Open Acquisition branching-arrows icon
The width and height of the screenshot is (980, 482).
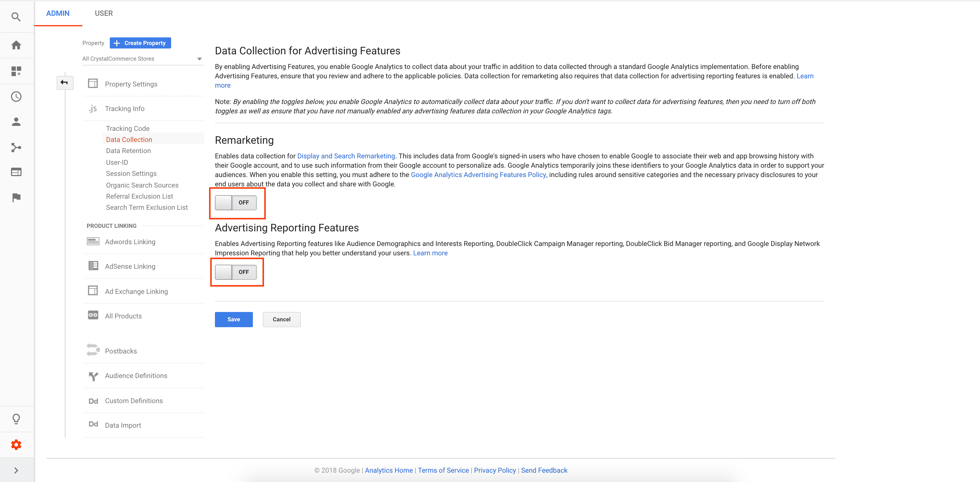pyautogui.click(x=16, y=147)
